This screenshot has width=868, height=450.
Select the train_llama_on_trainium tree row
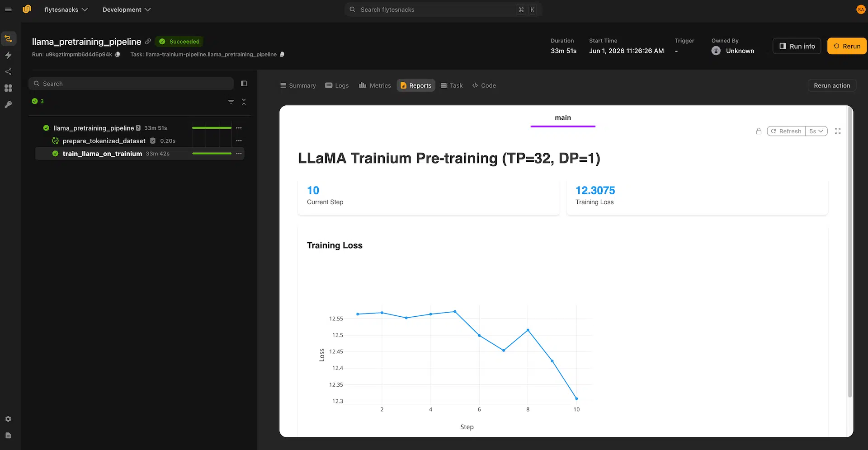click(140, 154)
